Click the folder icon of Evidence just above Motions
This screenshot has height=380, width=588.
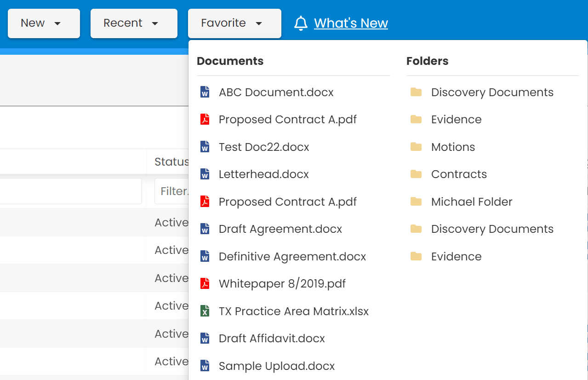coord(416,119)
